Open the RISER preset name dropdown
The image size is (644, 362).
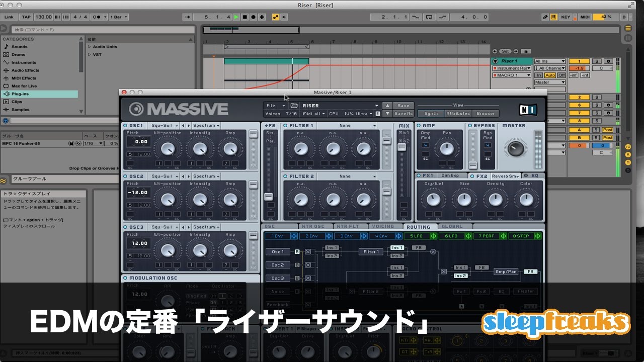point(340,106)
